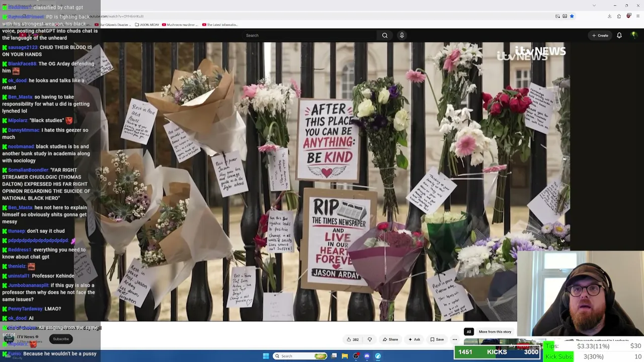Open the more actions ellipsis menu

tap(455, 339)
